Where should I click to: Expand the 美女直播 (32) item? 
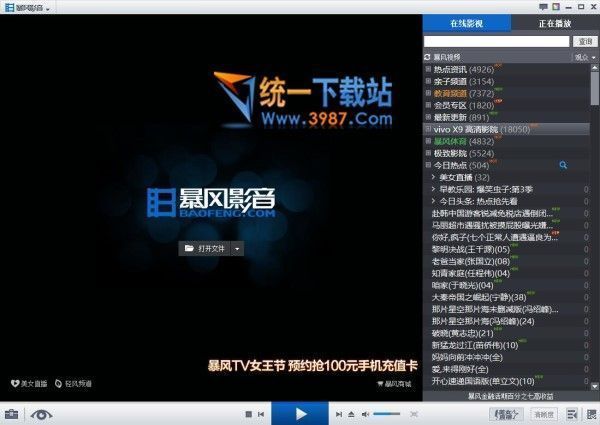[433, 177]
